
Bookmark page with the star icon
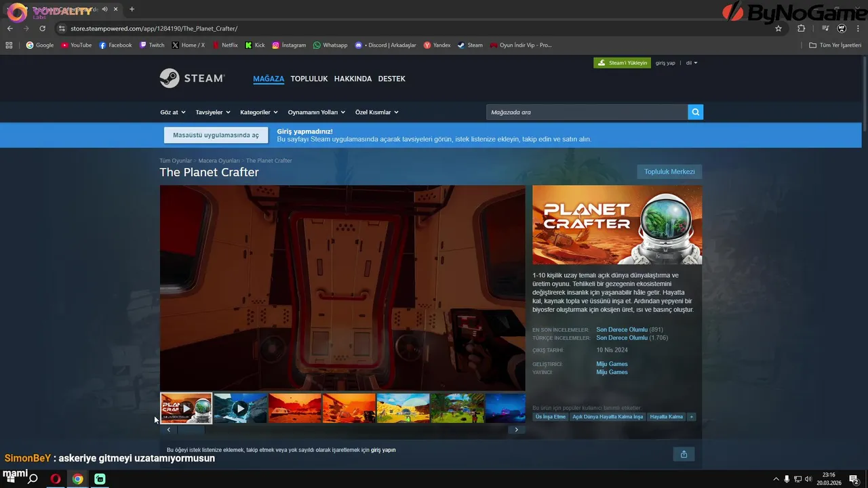[x=778, y=28]
